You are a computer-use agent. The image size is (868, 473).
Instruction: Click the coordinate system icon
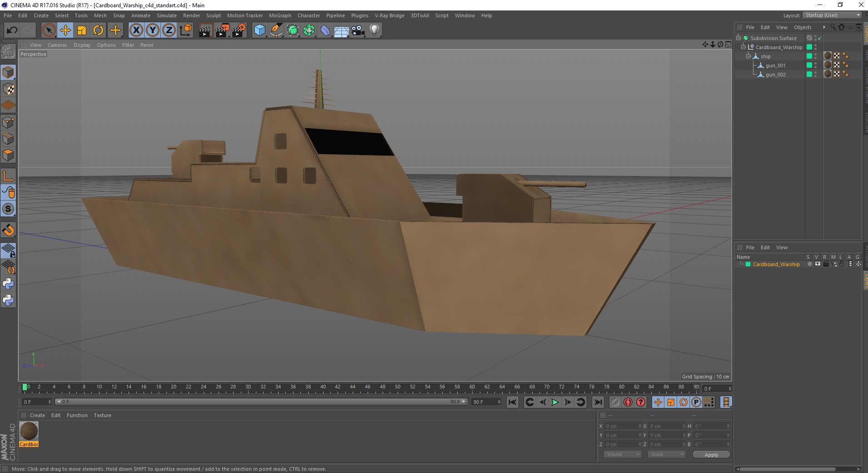click(185, 30)
